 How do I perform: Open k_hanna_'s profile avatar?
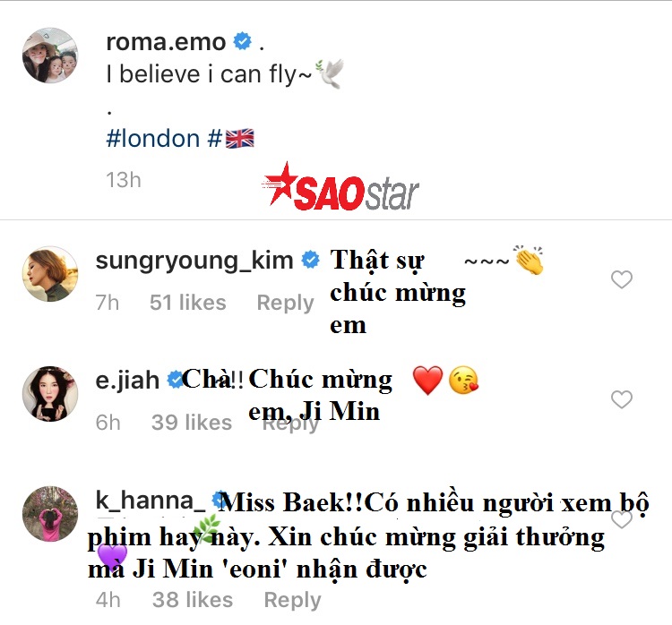pos(50,514)
